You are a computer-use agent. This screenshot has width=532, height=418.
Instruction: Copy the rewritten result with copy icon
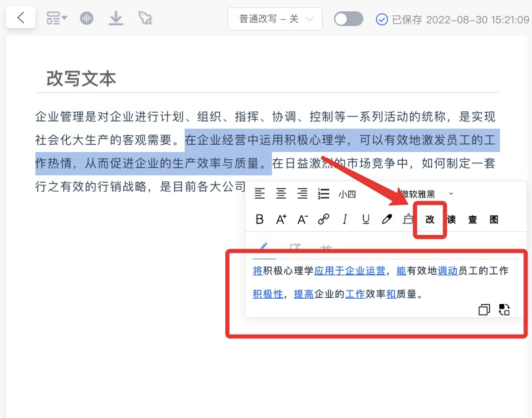click(x=484, y=309)
